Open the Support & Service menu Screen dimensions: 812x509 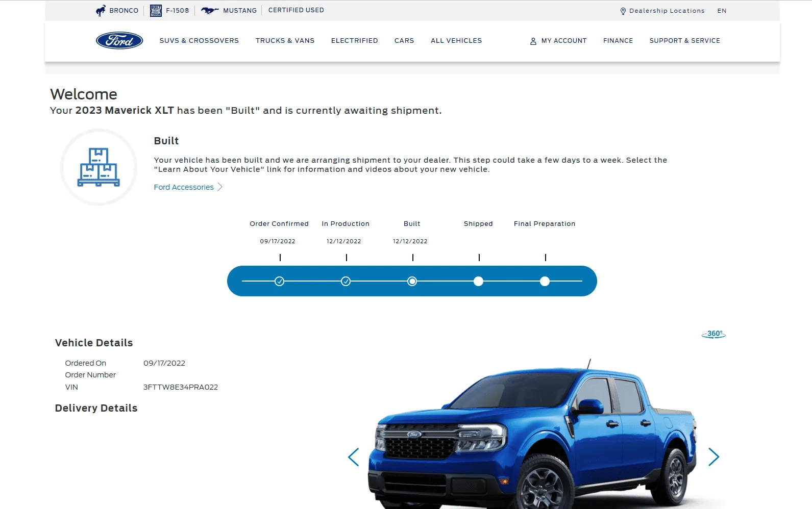(685, 41)
